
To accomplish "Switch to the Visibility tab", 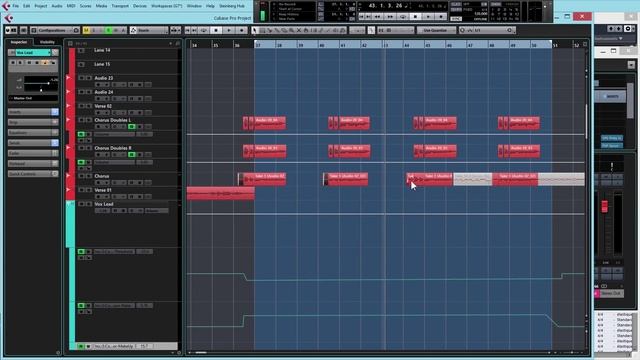I will [x=47, y=42].
